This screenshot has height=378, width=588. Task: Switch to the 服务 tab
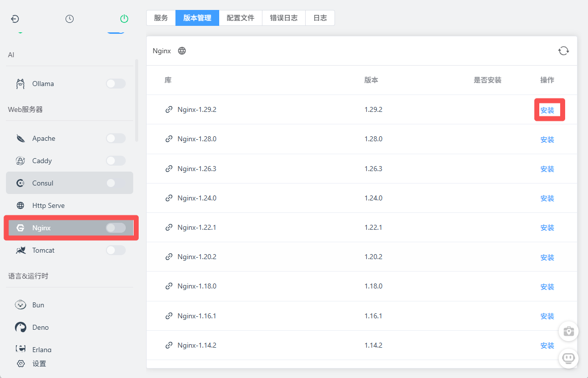[x=161, y=18]
